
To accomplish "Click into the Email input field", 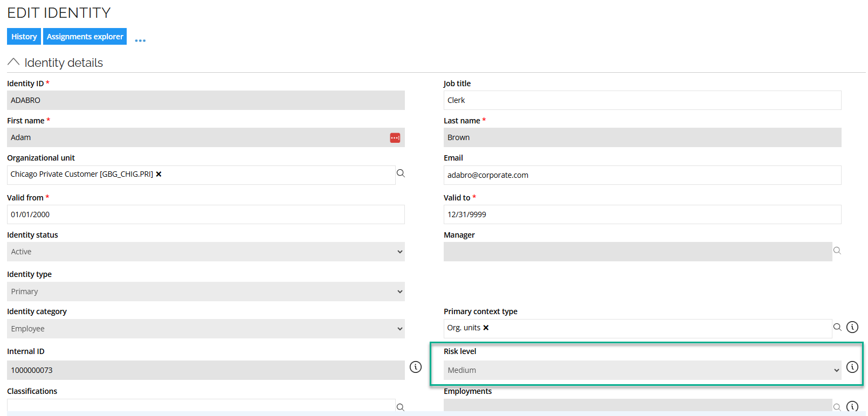I will [642, 175].
